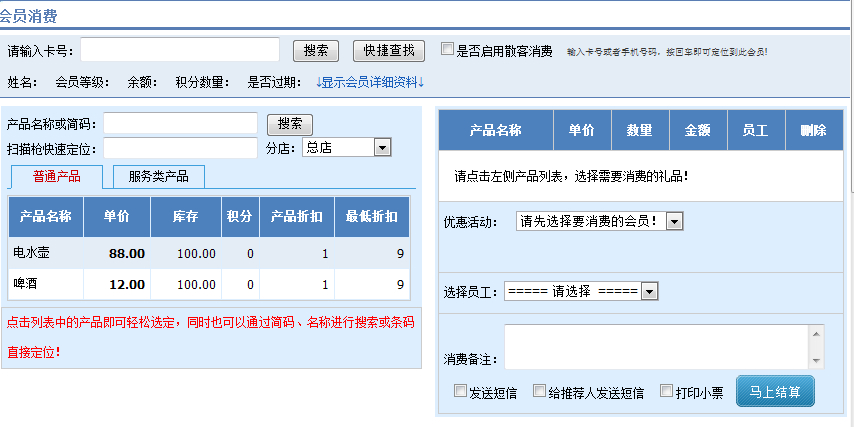
Task: Expand the 优惠活动 dropdown
Action: [674, 222]
